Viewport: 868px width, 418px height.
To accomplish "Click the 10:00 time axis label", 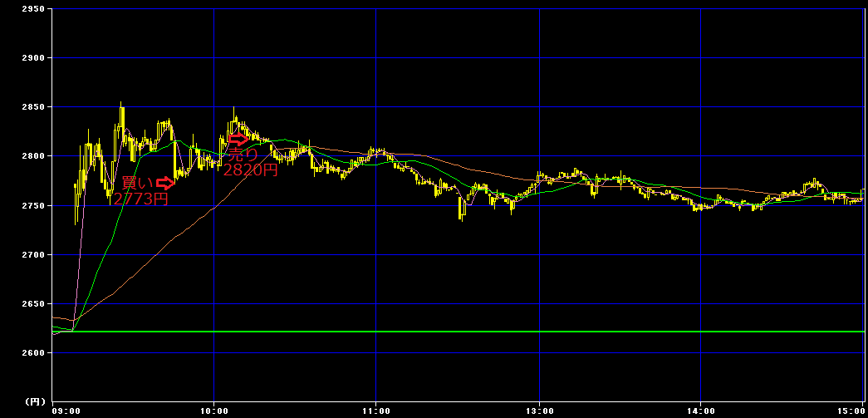I will [x=213, y=411].
